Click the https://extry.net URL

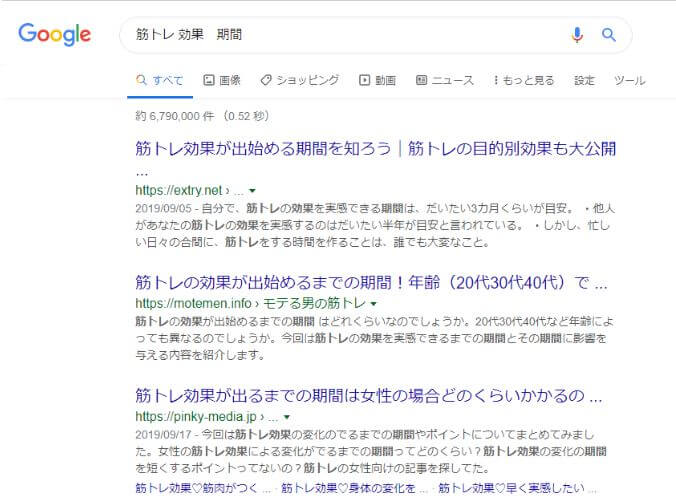coord(179,190)
